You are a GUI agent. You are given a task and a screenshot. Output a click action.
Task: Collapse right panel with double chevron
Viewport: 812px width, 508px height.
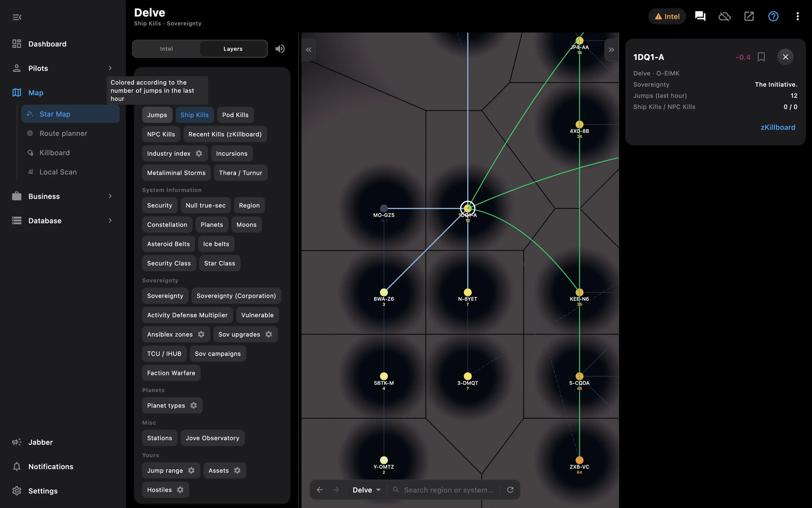(x=611, y=50)
